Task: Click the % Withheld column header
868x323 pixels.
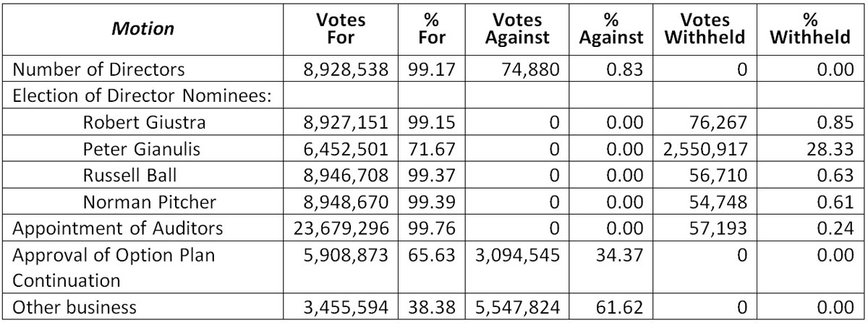Action: pyautogui.click(x=809, y=30)
